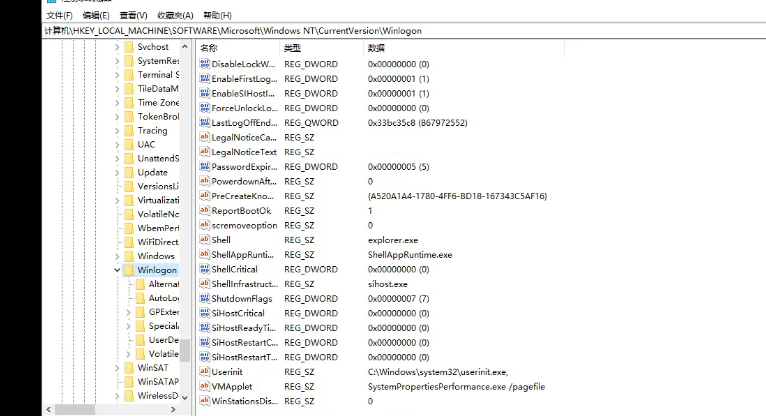Sort values by the 名称 column header

point(209,48)
